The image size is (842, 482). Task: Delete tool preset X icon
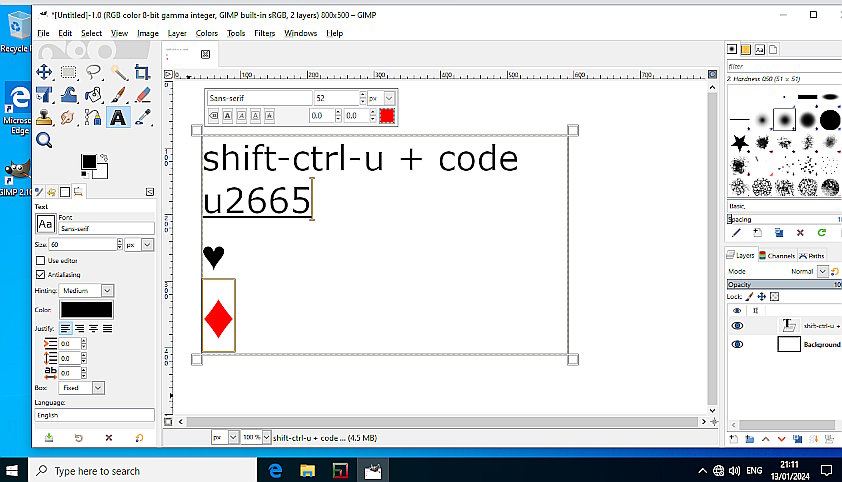(109, 438)
